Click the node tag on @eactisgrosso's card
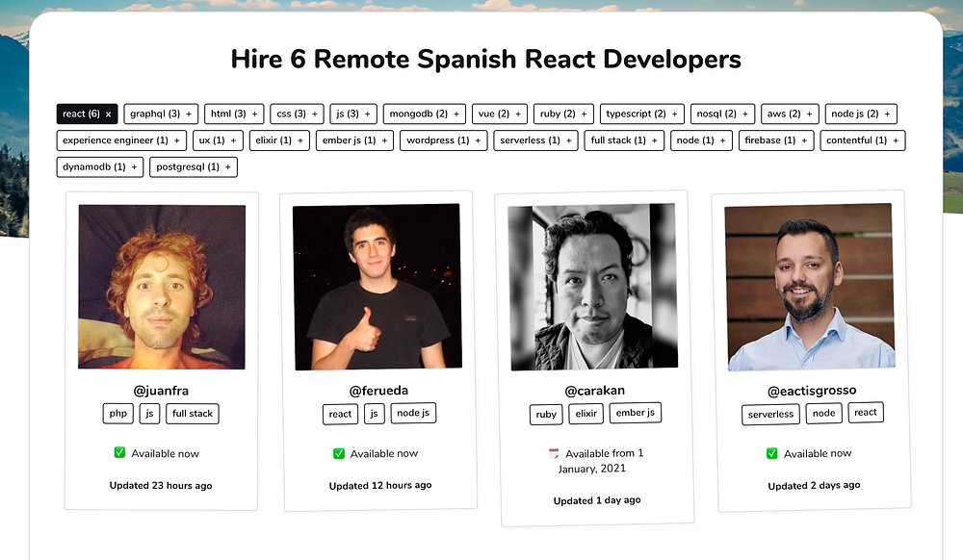This screenshot has width=963, height=560. (823, 414)
